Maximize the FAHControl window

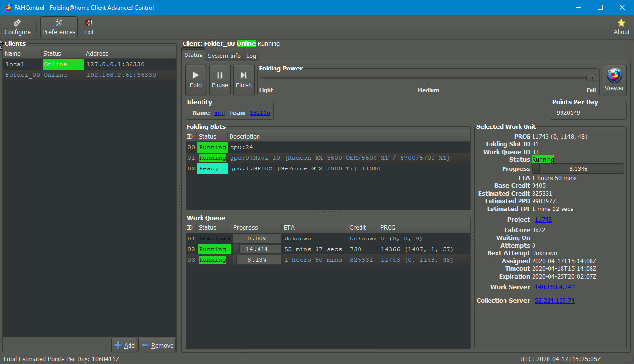[600, 7]
